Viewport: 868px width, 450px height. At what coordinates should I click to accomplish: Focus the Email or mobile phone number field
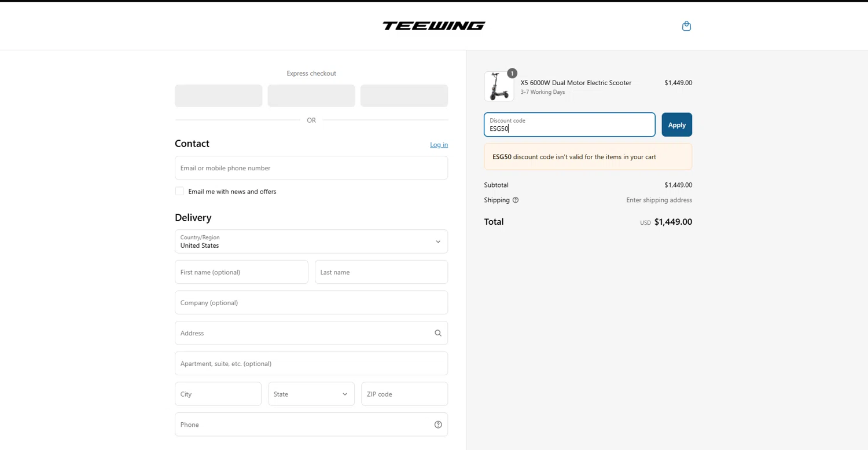pos(311,168)
